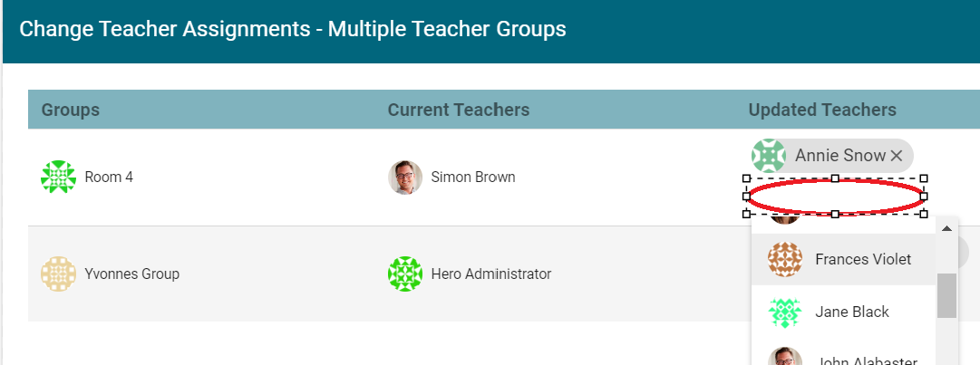Choose Jane Black in the teacher list
Viewport: 980px width, 365px height.
[x=851, y=312]
